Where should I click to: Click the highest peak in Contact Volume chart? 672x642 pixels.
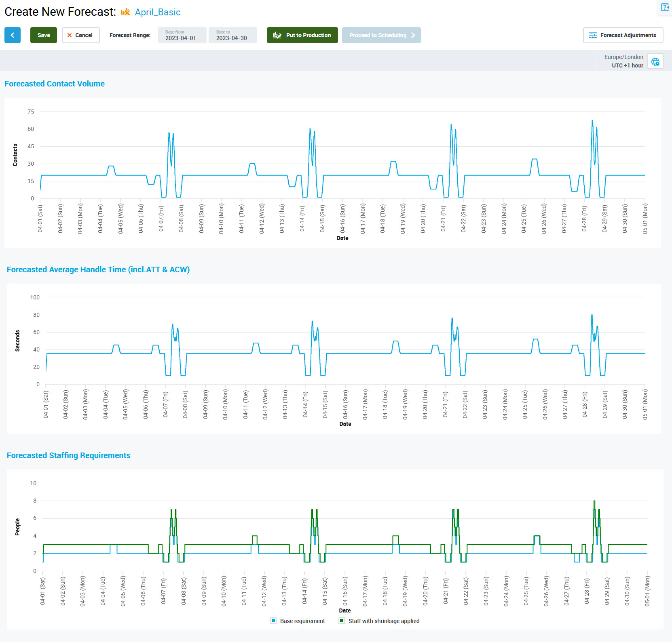(x=592, y=121)
